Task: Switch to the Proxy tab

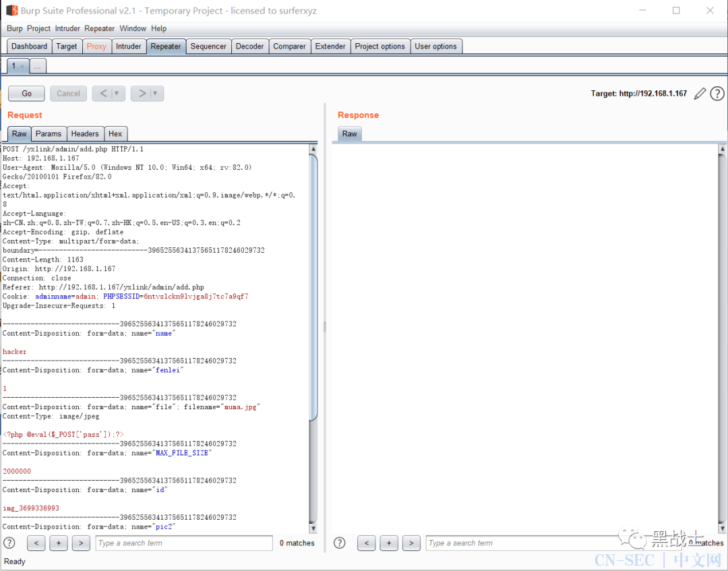Action: pyautogui.click(x=96, y=47)
